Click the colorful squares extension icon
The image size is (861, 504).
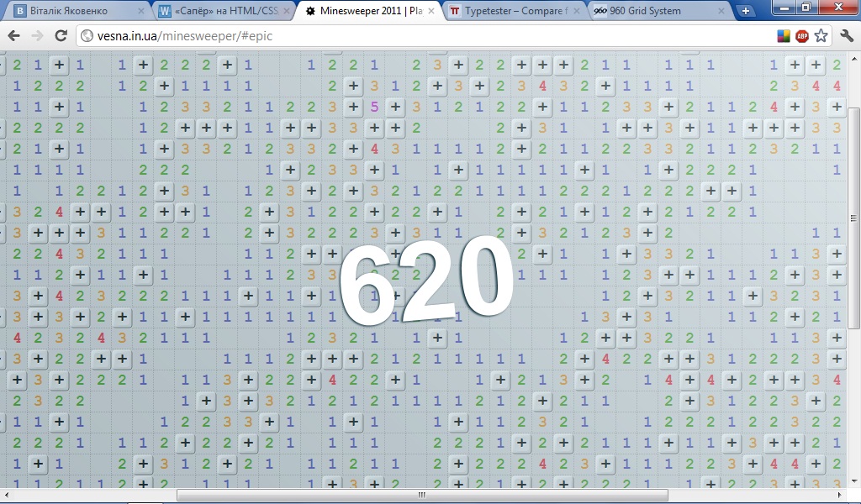tap(783, 36)
